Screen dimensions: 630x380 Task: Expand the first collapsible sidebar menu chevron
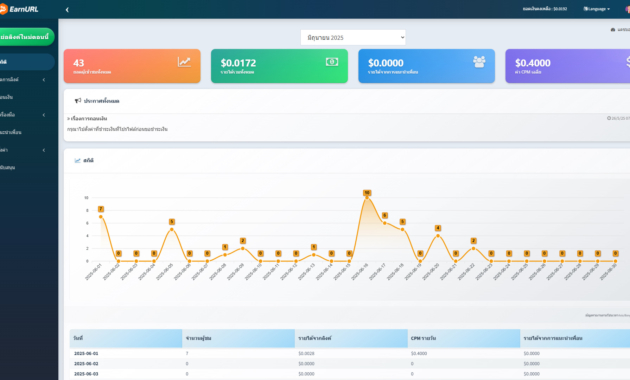[x=44, y=80]
